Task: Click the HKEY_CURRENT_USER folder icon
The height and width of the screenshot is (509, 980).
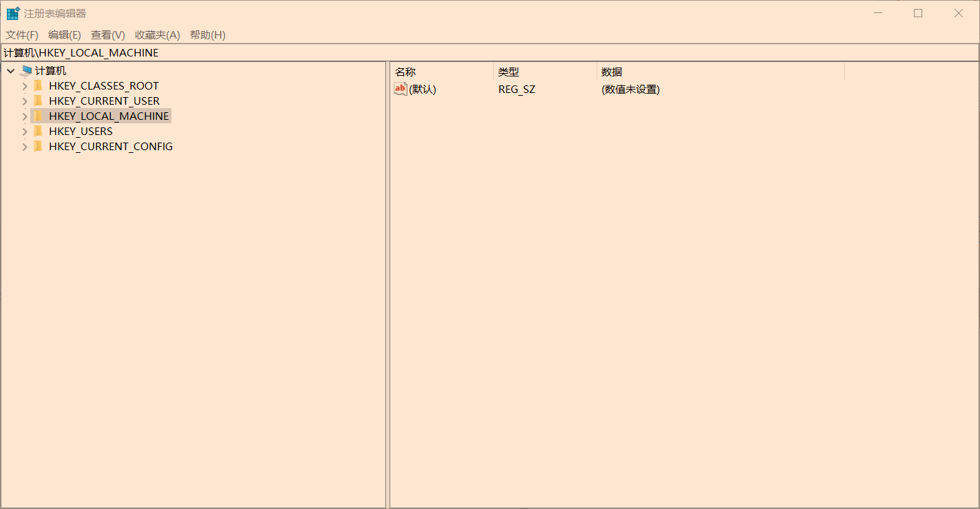Action: click(39, 101)
